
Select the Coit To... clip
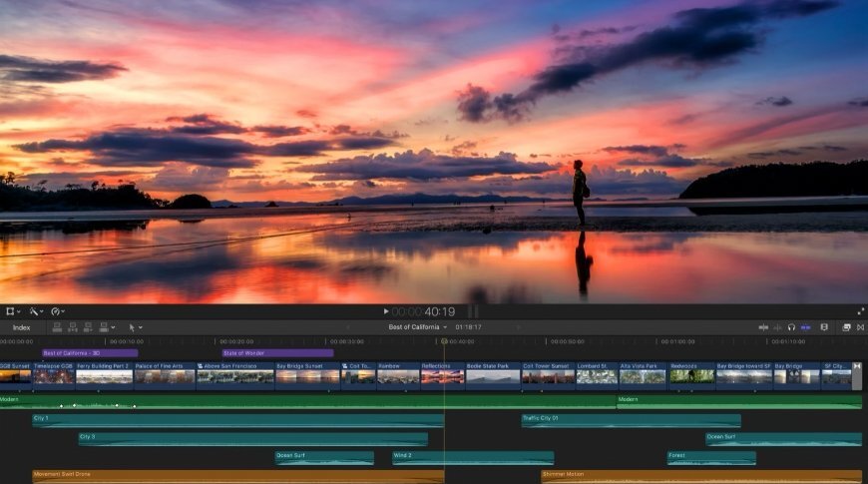pos(358,374)
